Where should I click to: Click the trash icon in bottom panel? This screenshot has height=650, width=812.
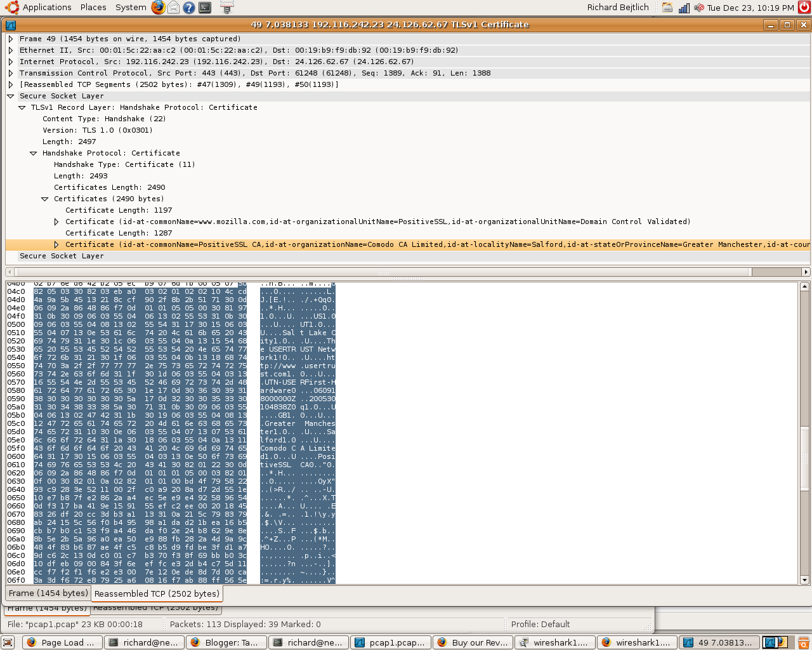[804, 642]
